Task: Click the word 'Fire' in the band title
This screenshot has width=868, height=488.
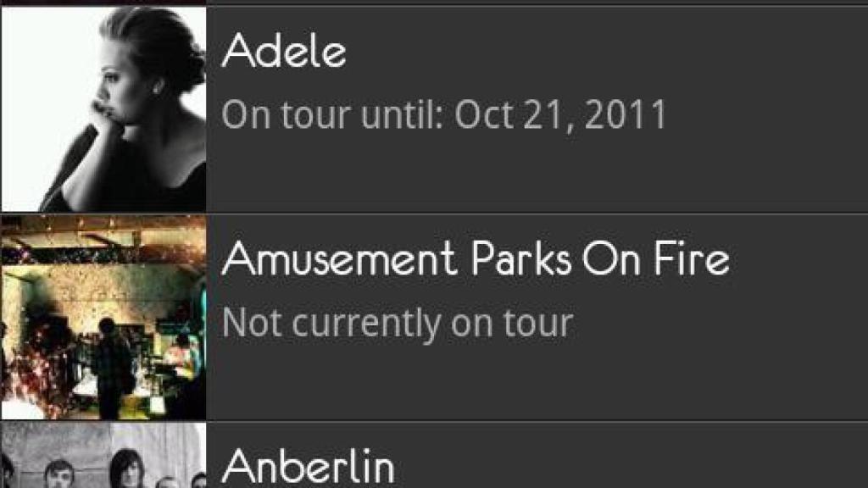Action: (x=693, y=259)
